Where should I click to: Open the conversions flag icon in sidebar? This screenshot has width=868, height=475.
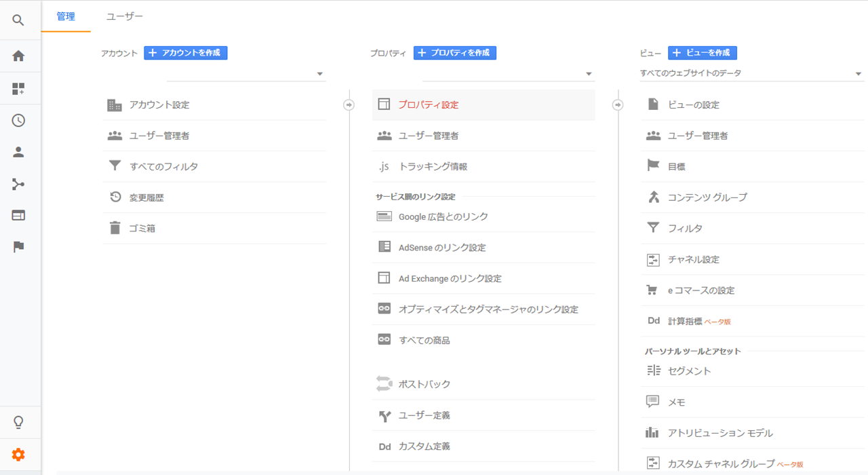click(x=18, y=247)
